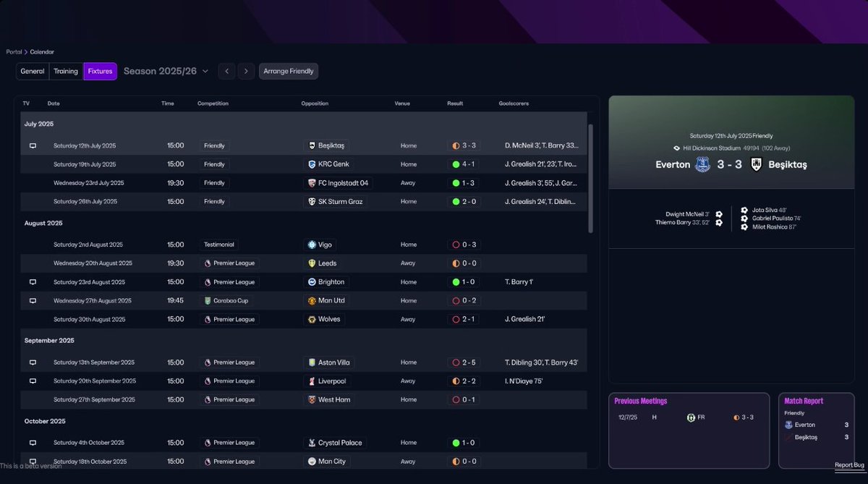Image resolution: width=868 pixels, height=484 pixels.
Task: Sort by the Opposition column header
Action: [315, 103]
